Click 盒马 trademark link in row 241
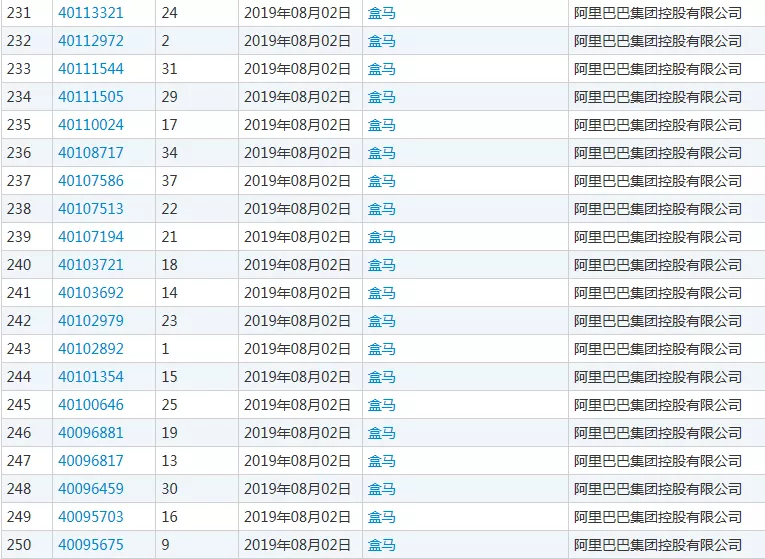This screenshot has height=559, width=765. [382, 293]
